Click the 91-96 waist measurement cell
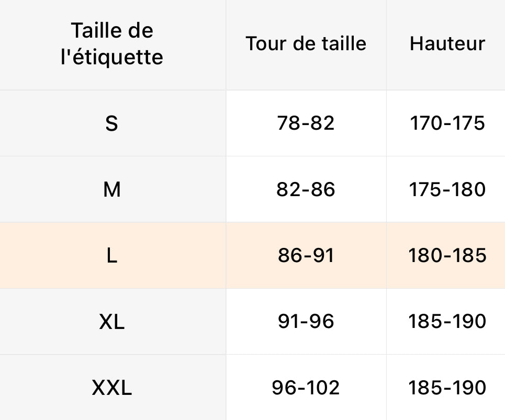 click(306, 322)
